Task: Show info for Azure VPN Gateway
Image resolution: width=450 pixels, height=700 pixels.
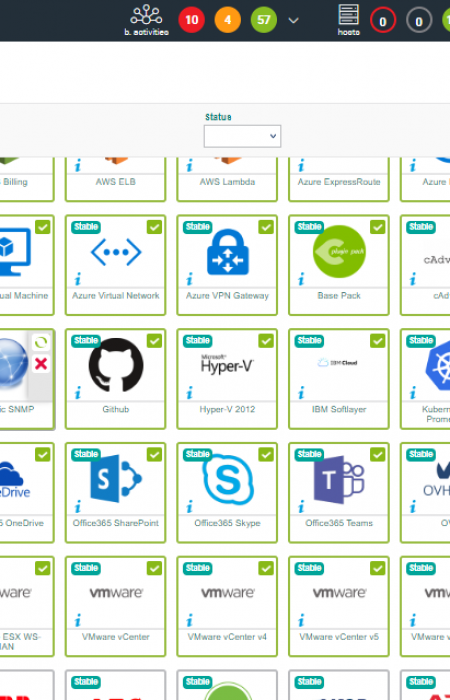Action: click(189, 279)
